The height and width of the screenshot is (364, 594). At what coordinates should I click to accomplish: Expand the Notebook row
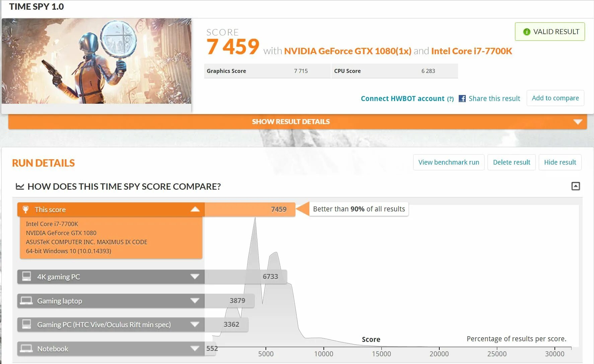pyautogui.click(x=195, y=348)
